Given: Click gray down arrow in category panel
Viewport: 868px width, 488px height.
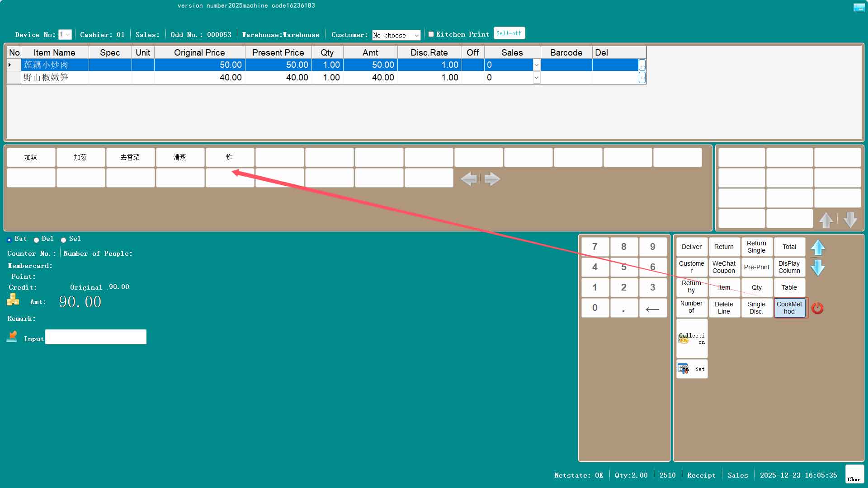Looking at the screenshot, I should (850, 220).
